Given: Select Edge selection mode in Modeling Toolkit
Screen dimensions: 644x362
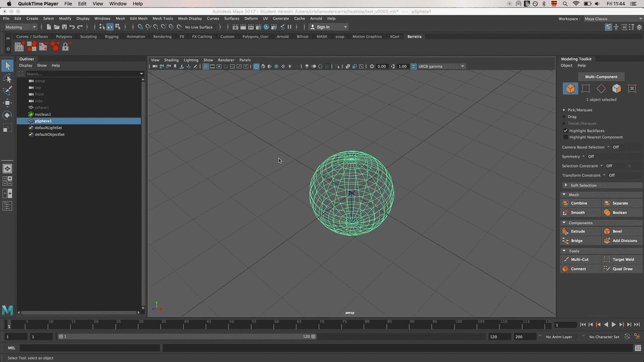Looking at the screenshot, I should point(601,88).
